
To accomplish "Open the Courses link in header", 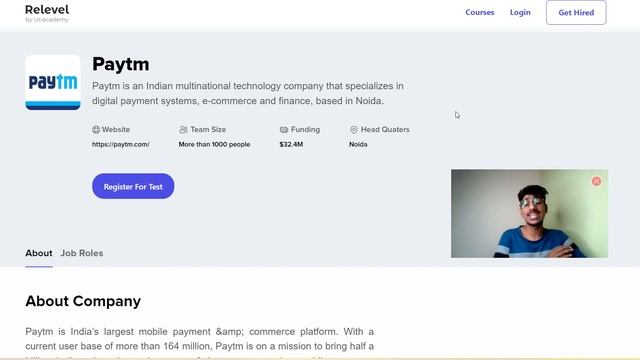I will [480, 12].
